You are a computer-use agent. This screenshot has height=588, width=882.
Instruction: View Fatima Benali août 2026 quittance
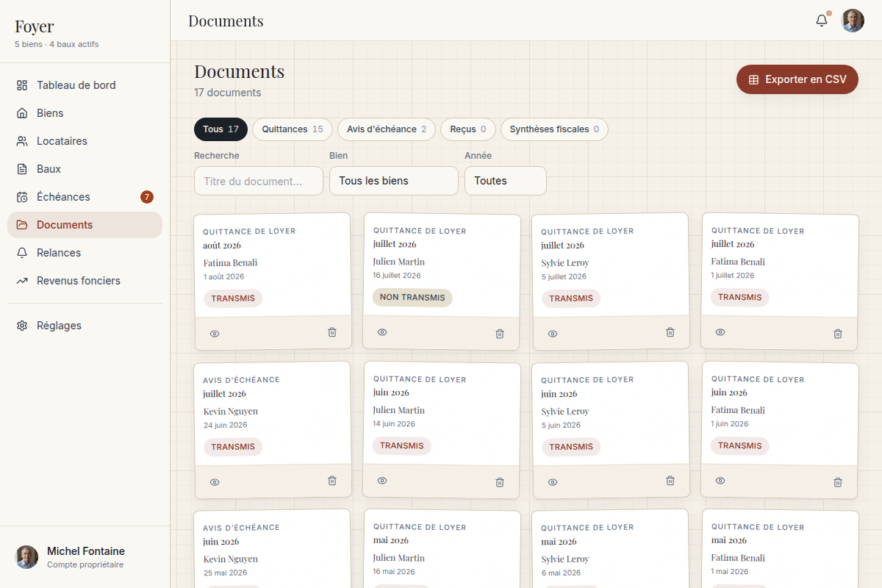(215, 334)
